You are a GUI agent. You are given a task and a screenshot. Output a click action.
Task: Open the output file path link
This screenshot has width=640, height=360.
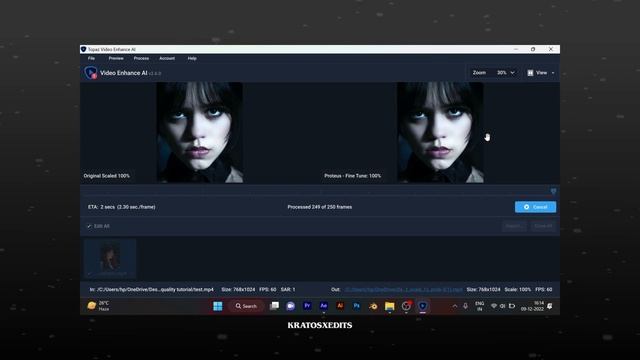pos(403,289)
